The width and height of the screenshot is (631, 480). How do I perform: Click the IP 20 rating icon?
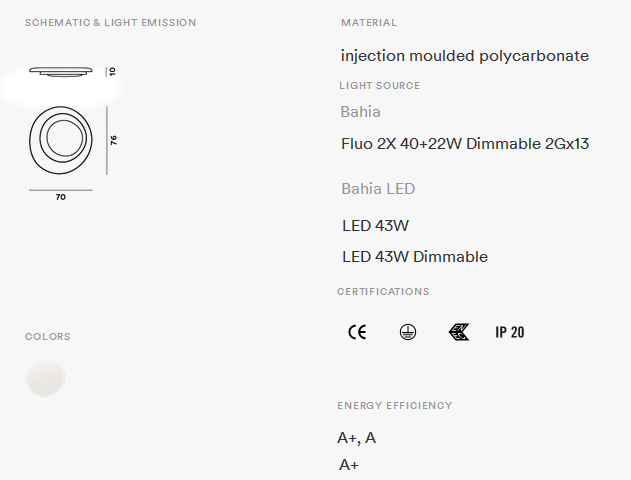[x=510, y=332]
